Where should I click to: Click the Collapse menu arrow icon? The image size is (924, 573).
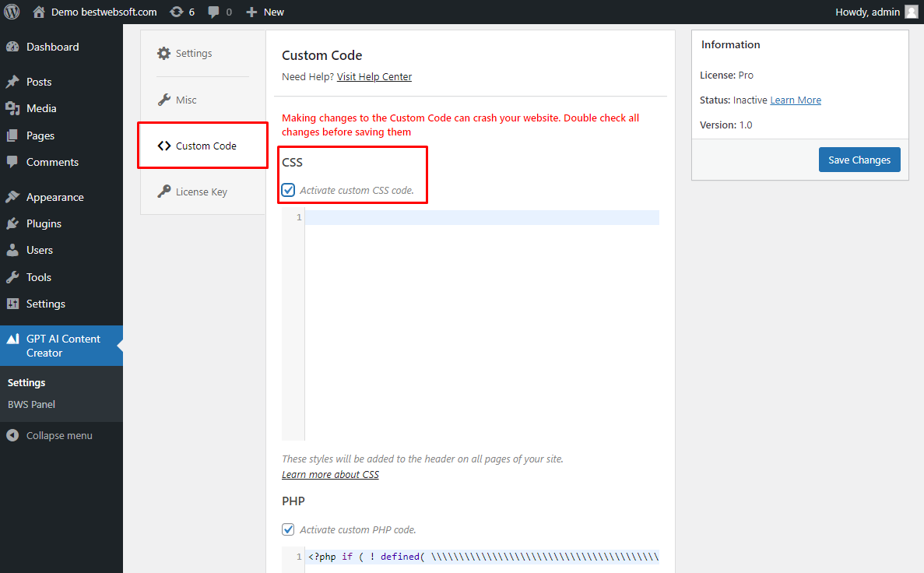tap(12, 436)
